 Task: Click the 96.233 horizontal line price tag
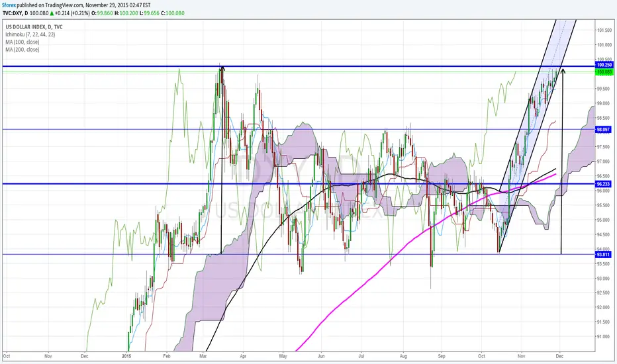click(x=603, y=184)
